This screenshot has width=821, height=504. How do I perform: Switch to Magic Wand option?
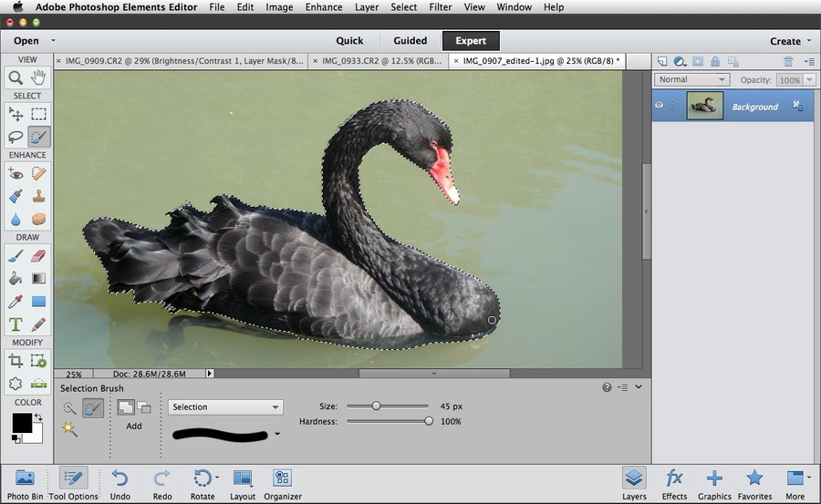pos(69,429)
